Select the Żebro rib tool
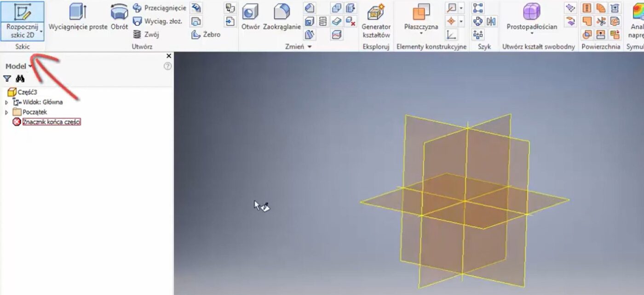This screenshot has height=295, width=644. tap(206, 34)
